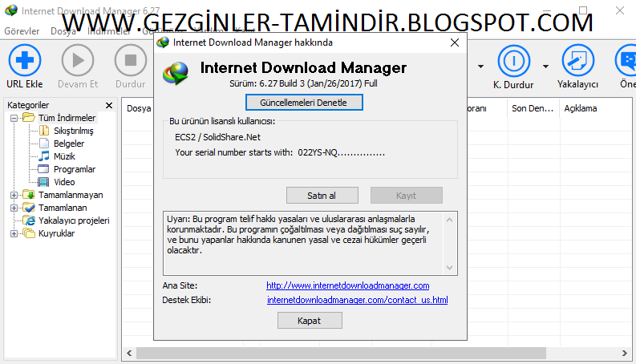Click the Tüm İndirmeler folder icon
Viewport: 636px width, 364px height.
29,118
